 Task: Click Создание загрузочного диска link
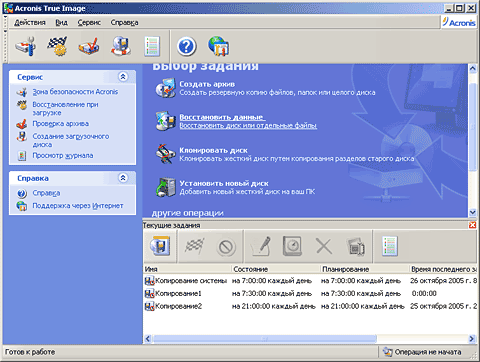click(x=70, y=140)
